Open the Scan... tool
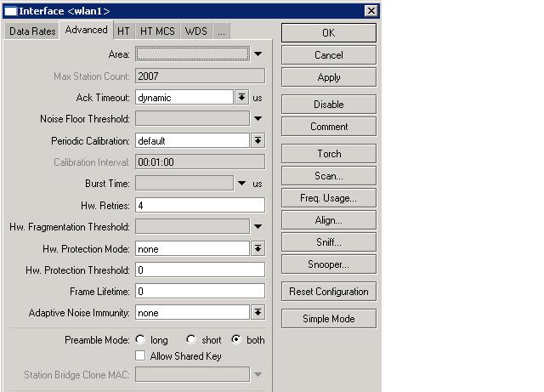Image resolution: width=544 pixels, height=392 pixels. coord(329,176)
